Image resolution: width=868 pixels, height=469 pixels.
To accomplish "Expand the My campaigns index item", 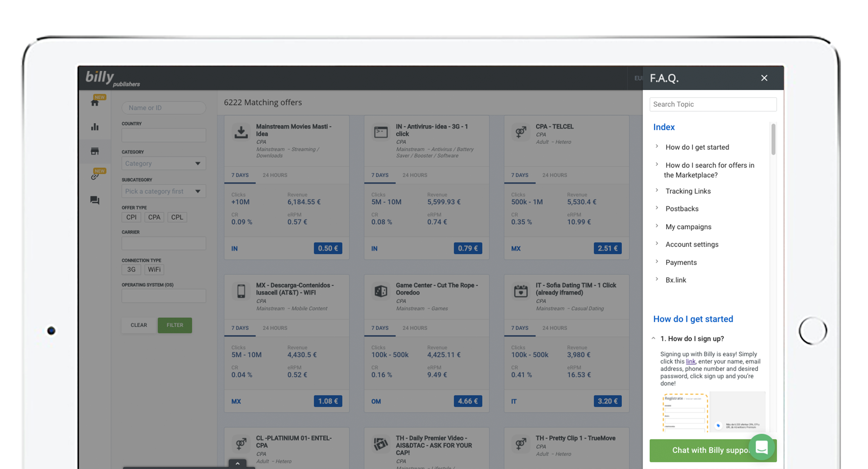I will click(x=688, y=227).
